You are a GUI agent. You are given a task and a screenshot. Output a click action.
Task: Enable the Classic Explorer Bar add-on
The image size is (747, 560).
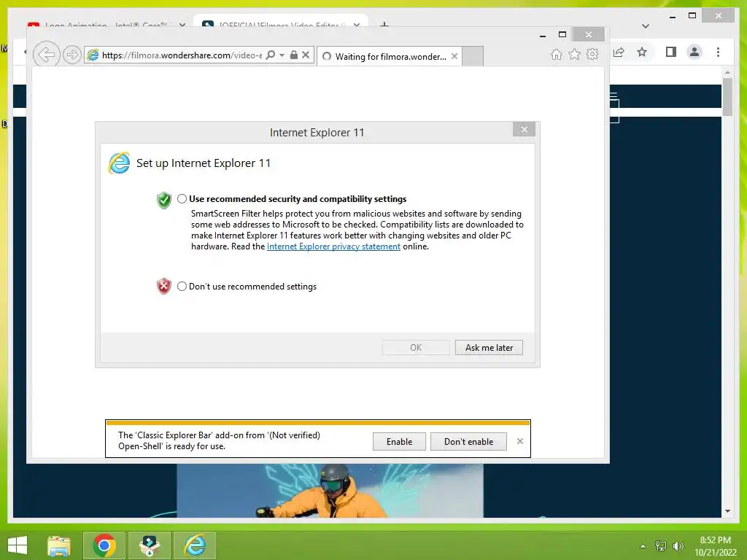tap(399, 441)
